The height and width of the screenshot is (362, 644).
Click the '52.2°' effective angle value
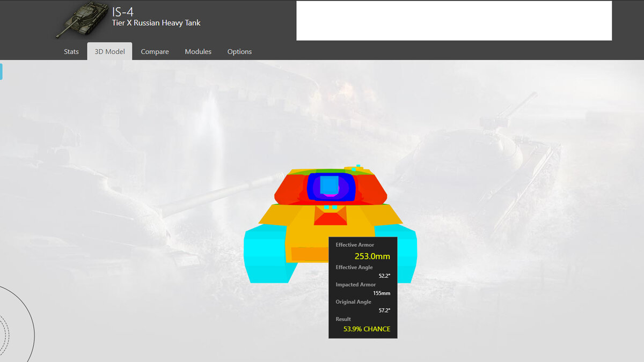coord(384,276)
